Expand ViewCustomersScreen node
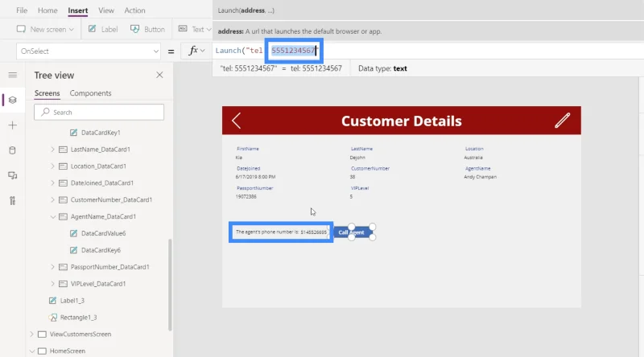644x357 pixels. point(31,334)
